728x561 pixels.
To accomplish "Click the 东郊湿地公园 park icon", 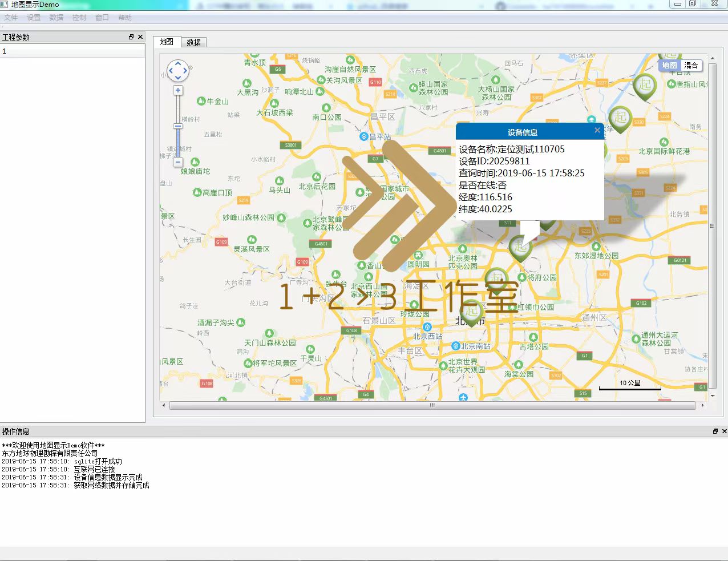I will click(596, 247).
